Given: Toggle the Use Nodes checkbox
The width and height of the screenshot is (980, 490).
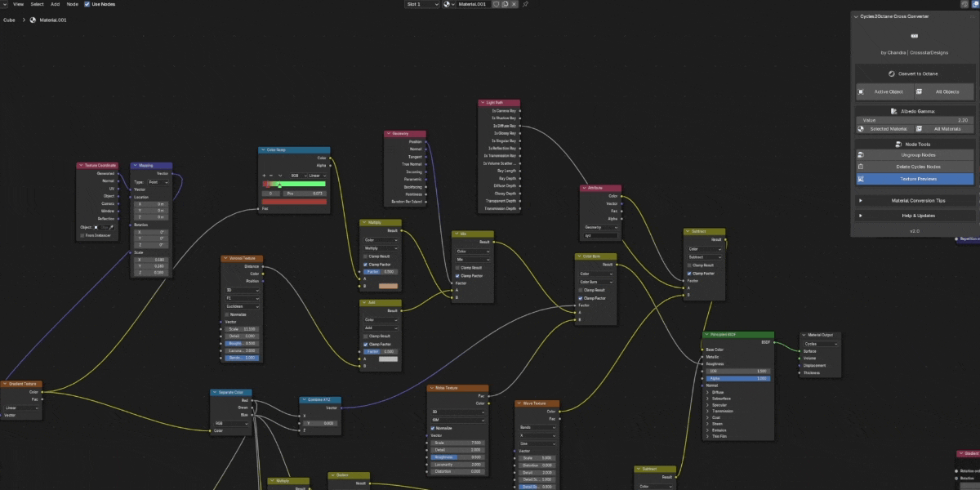Looking at the screenshot, I should (87, 4).
